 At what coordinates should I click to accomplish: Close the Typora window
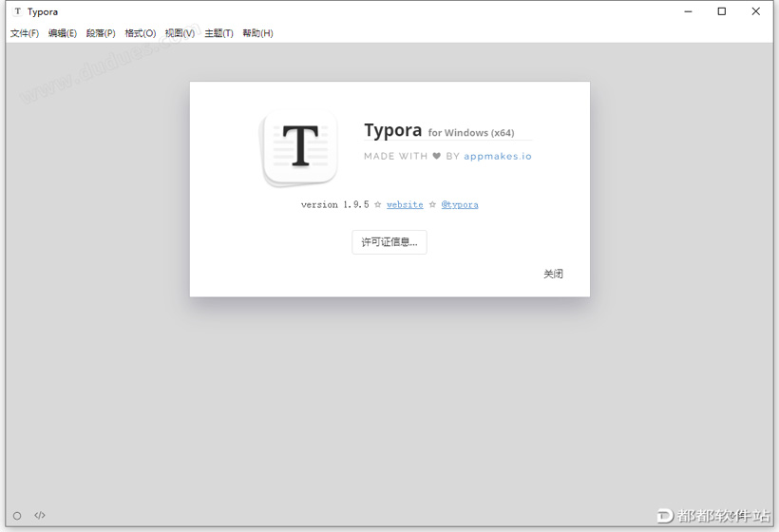click(755, 11)
